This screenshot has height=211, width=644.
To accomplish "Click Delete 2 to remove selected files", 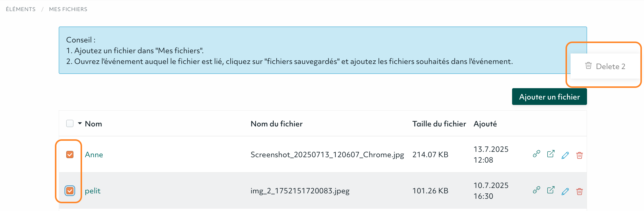I will point(605,66).
